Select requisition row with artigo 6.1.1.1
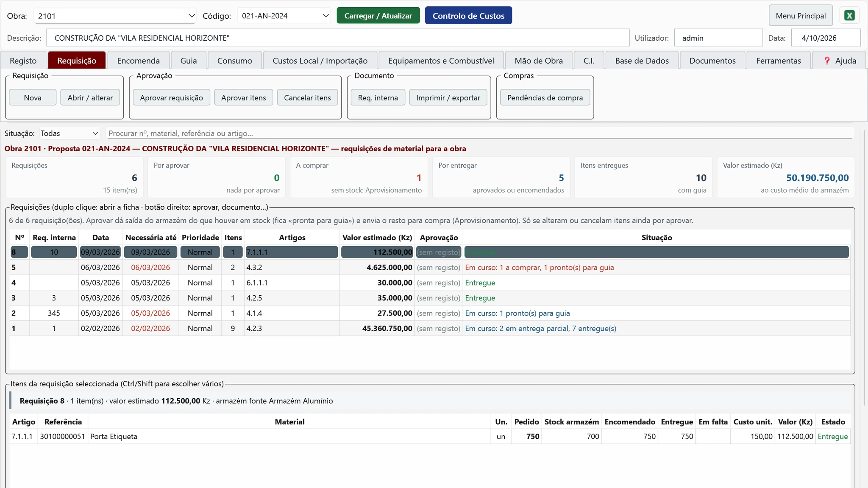Image resolution: width=868 pixels, height=488 pixels. click(430, 283)
